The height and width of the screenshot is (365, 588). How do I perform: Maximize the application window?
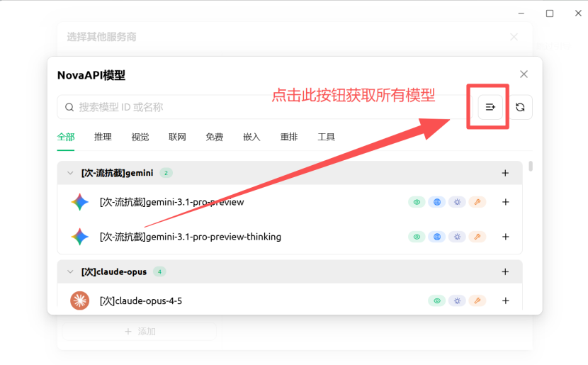550,13
